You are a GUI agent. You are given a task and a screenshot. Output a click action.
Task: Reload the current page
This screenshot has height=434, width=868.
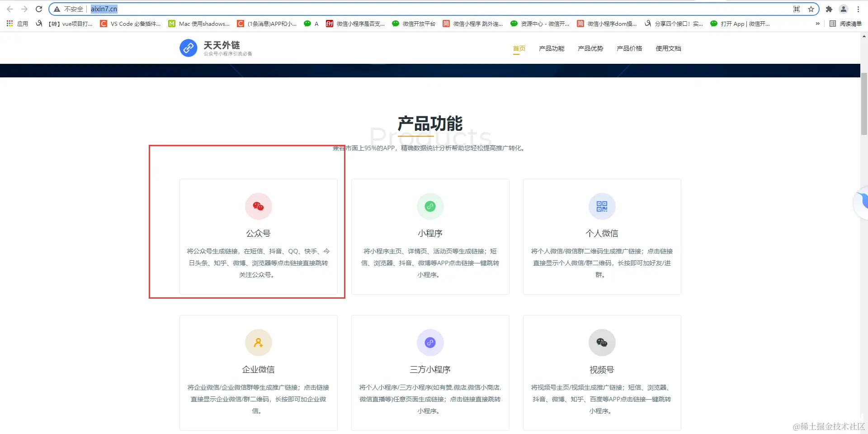click(39, 9)
